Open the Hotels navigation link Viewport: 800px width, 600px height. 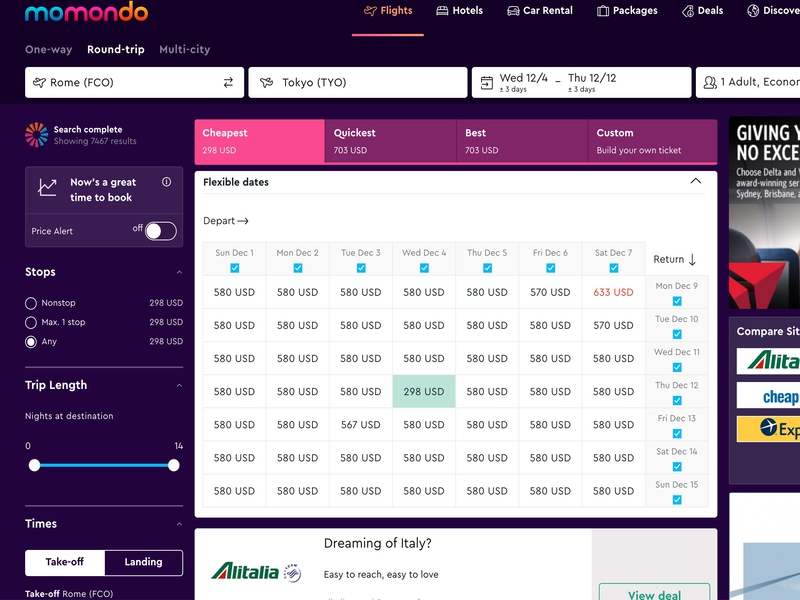click(x=460, y=11)
